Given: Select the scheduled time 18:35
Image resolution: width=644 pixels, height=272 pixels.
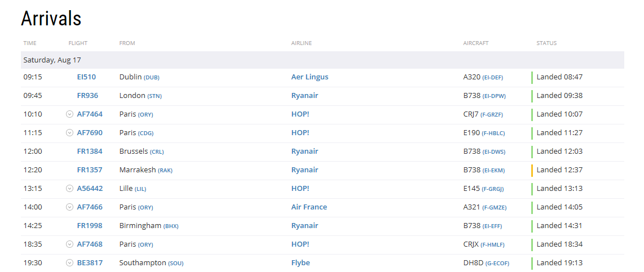Looking at the screenshot, I should point(33,244).
